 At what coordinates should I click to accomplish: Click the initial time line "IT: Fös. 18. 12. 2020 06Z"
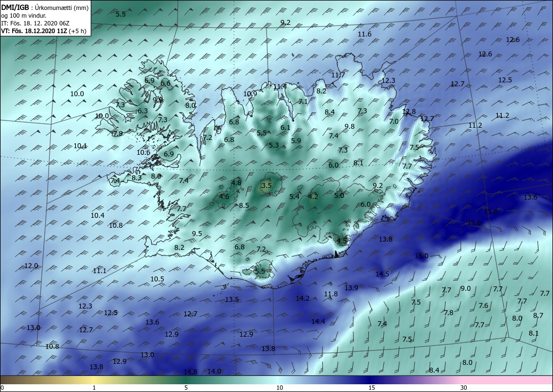tap(35, 23)
